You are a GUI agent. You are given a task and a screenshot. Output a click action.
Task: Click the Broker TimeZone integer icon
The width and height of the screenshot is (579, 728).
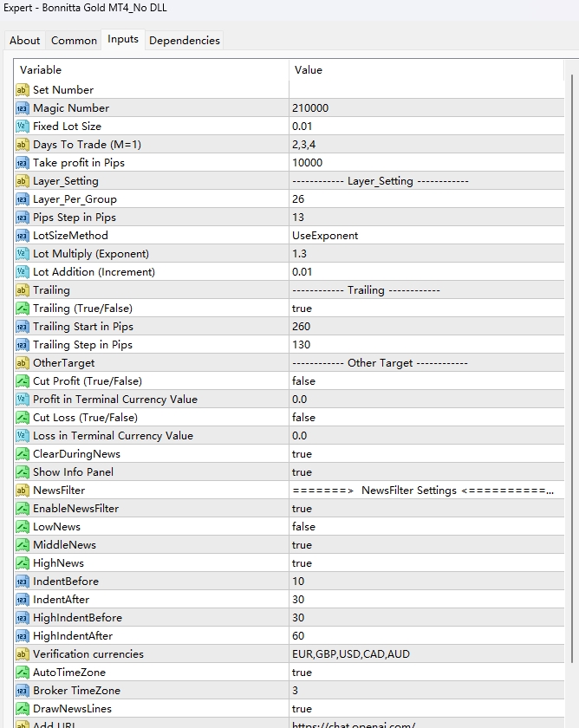pyautogui.click(x=23, y=691)
